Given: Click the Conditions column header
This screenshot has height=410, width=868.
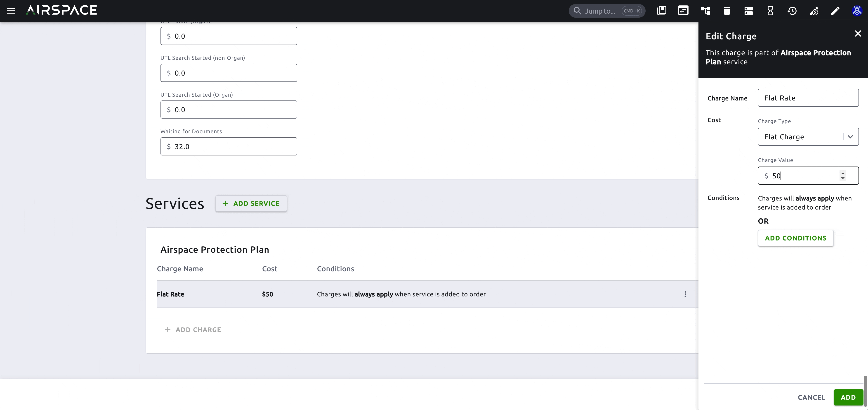Looking at the screenshot, I should pos(335,269).
